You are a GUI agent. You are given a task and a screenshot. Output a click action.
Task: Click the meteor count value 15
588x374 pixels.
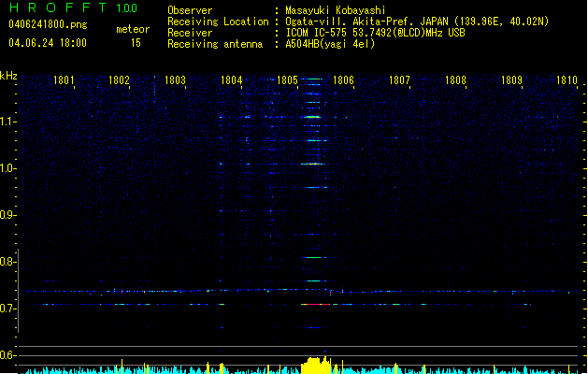pos(136,43)
